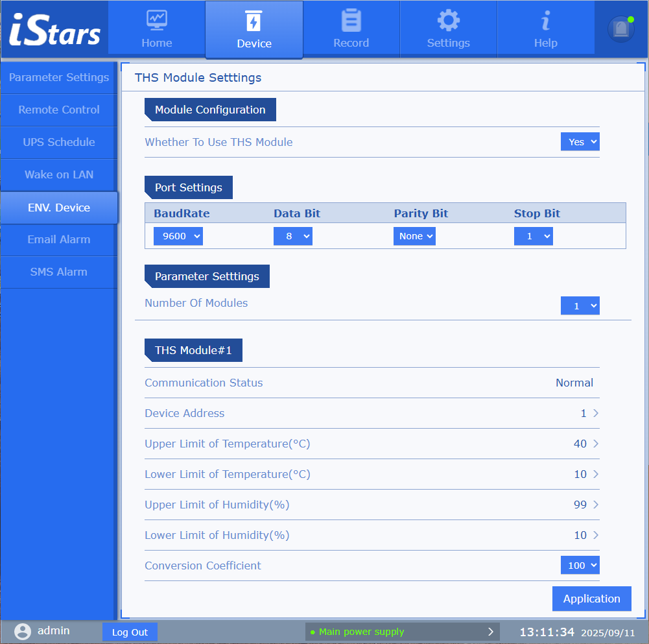The height and width of the screenshot is (644, 649).
Task: Open the Whether To Use THS Module dropdown
Action: (580, 142)
